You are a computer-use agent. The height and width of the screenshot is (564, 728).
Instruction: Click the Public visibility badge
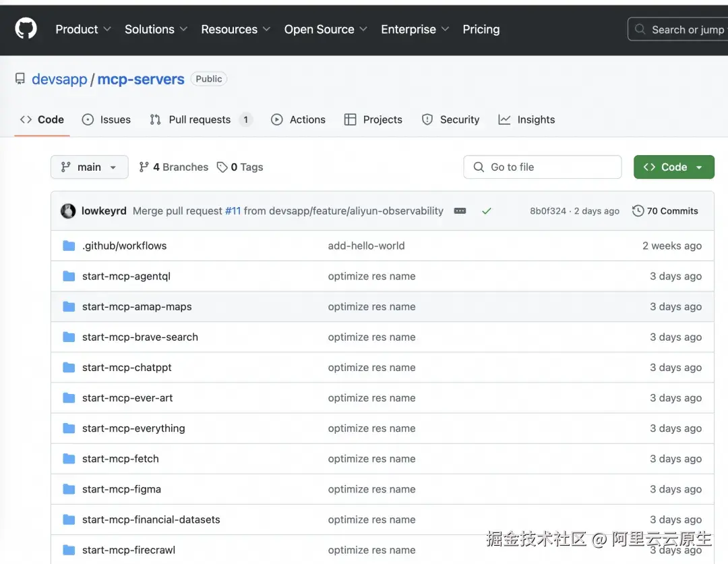(x=209, y=79)
